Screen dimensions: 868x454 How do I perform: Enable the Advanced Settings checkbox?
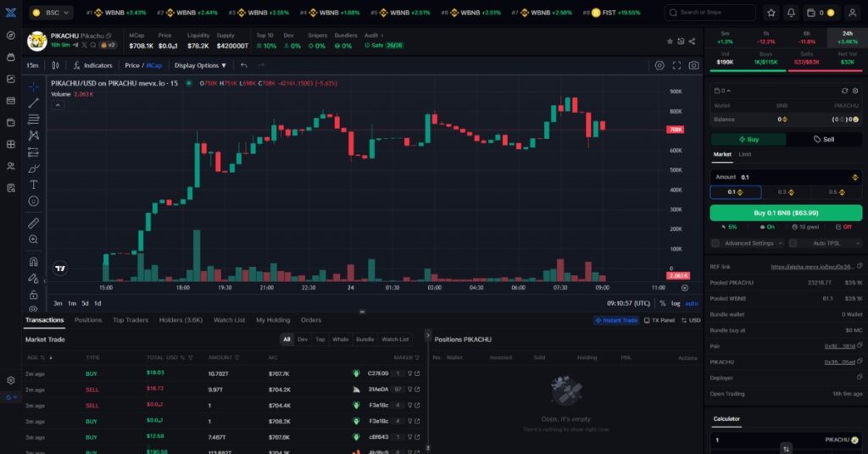tap(715, 243)
